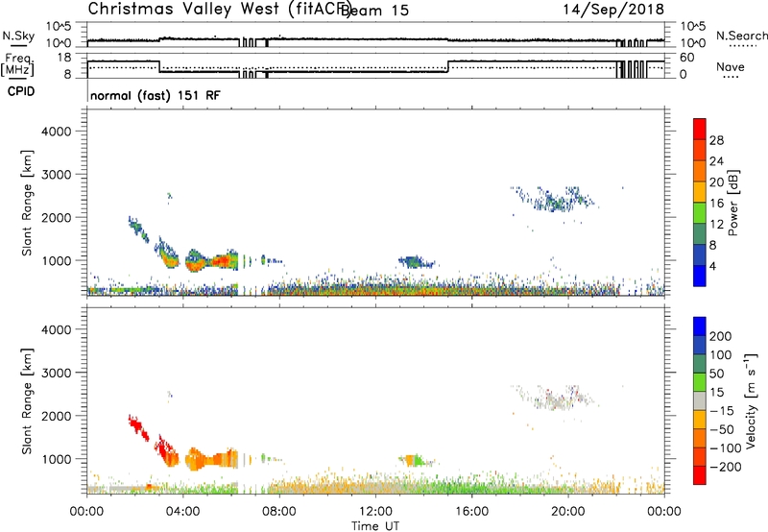Click the '14/Sep/2018' date label
768x532 pixels.
pyautogui.click(x=613, y=9)
